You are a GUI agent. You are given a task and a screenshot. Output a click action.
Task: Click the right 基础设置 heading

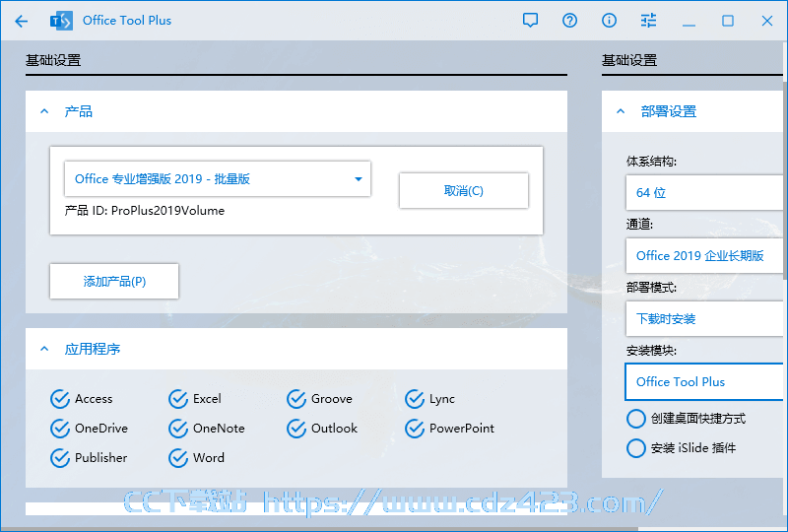tap(629, 60)
